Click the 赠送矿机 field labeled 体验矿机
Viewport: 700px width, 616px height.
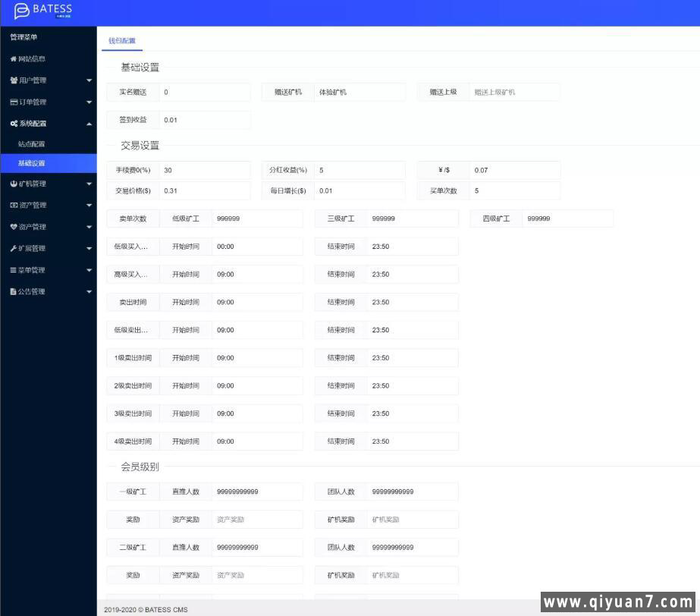point(359,91)
